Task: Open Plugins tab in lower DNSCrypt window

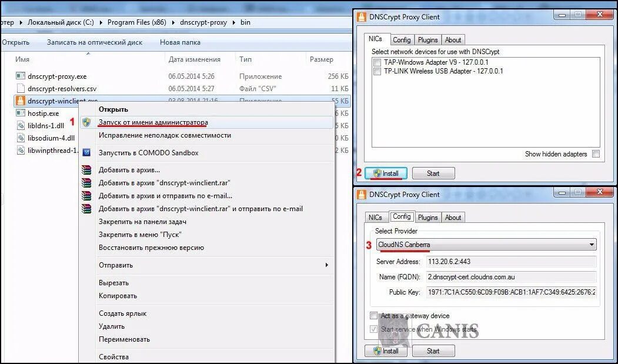Action: (x=427, y=218)
